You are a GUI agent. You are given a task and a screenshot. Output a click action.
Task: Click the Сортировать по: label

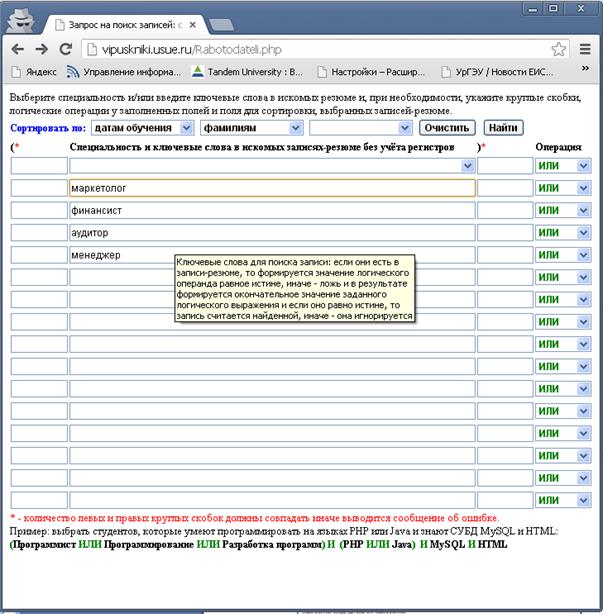48,128
